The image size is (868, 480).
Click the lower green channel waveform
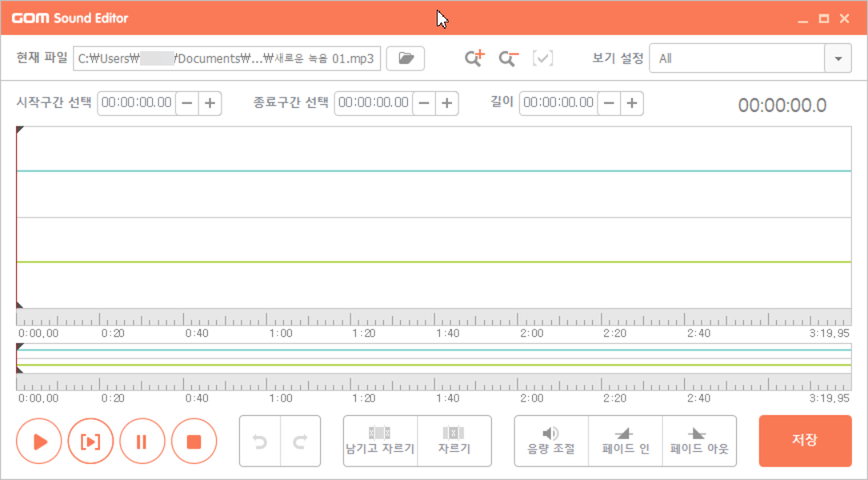click(434, 262)
